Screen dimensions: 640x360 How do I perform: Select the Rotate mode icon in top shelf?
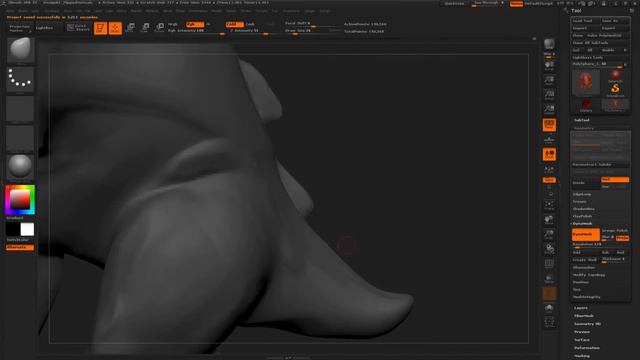click(x=160, y=28)
